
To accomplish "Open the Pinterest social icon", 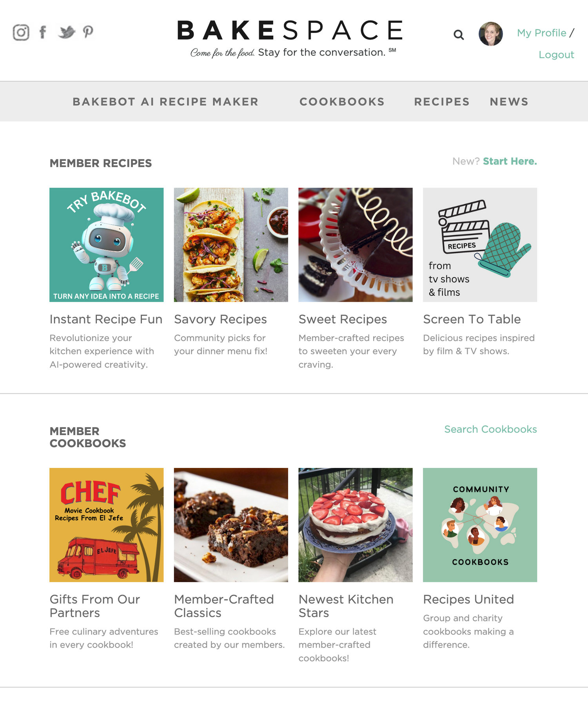I will pyautogui.click(x=88, y=32).
